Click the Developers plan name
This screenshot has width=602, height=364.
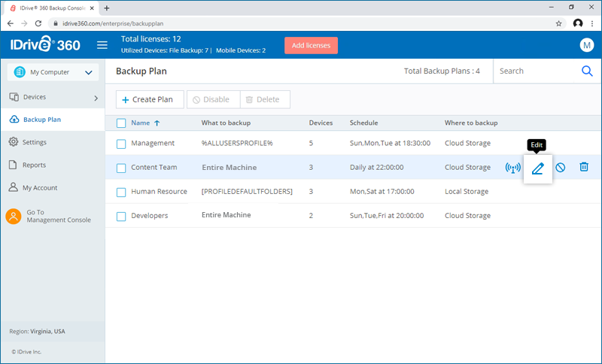coord(149,216)
